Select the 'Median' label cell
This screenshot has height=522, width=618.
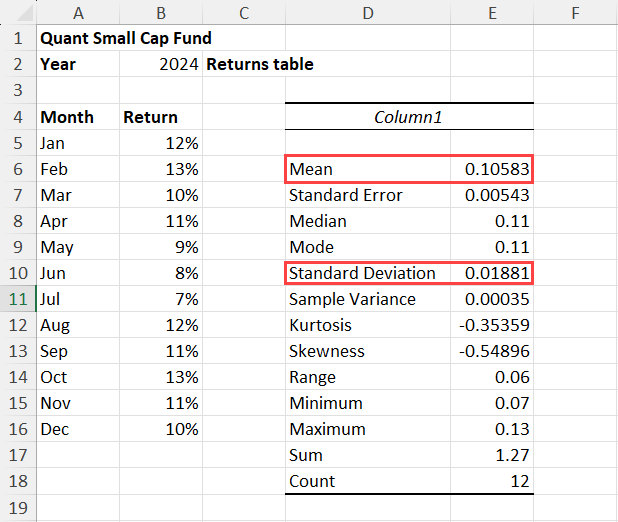click(368, 221)
